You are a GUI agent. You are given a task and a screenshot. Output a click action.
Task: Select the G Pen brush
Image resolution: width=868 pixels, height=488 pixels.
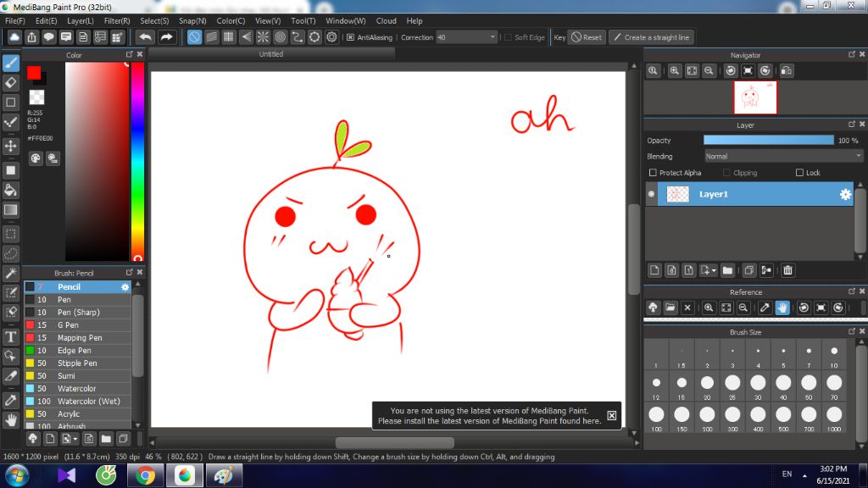(x=77, y=324)
